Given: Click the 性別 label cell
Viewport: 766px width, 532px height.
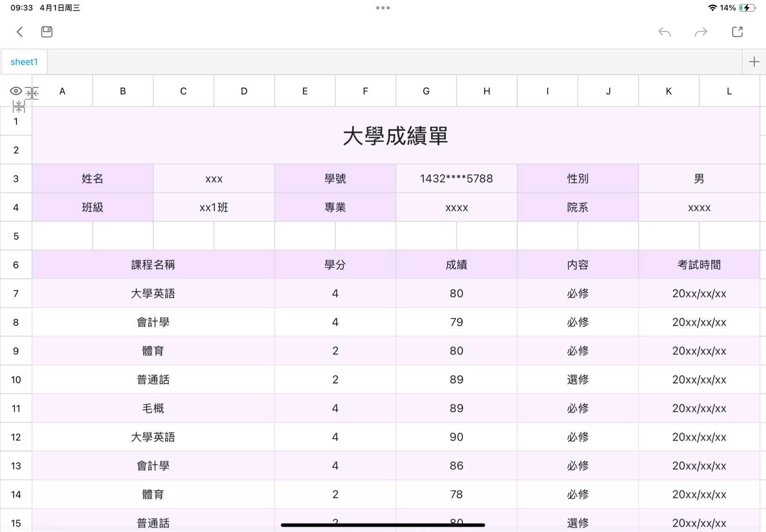Looking at the screenshot, I should (x=578, y=178).
